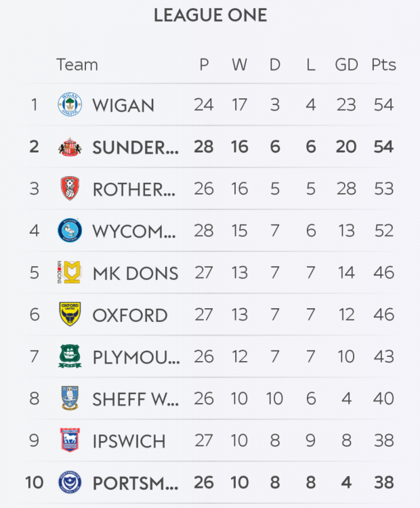Click the Wigan Athletic club crest
Image resolution: width=420 pixels, height=508 pixels.
pyautogui.click(x=69, y=105)
